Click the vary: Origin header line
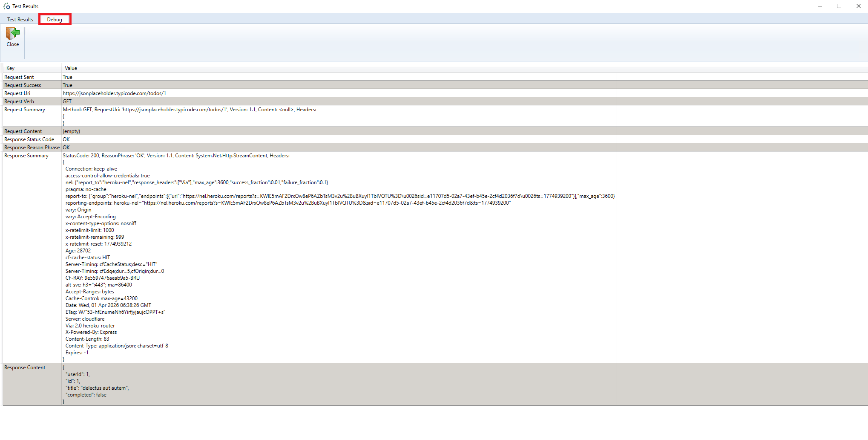Viewport: 868px width, 440px height. point(78,210)
